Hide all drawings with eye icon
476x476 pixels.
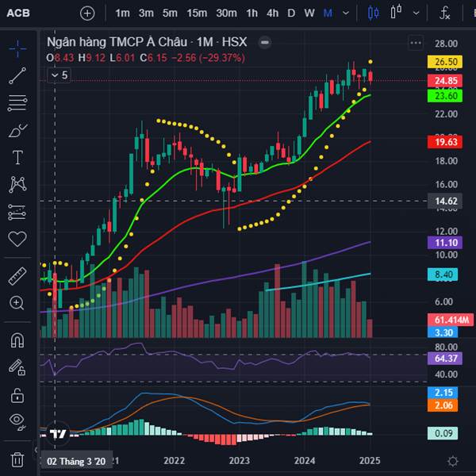tap(17, 421)
